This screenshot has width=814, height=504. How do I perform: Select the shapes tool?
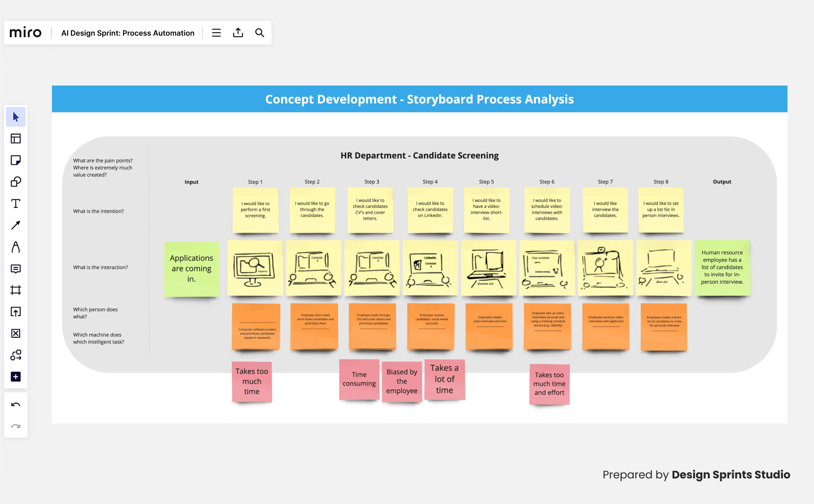16,182
